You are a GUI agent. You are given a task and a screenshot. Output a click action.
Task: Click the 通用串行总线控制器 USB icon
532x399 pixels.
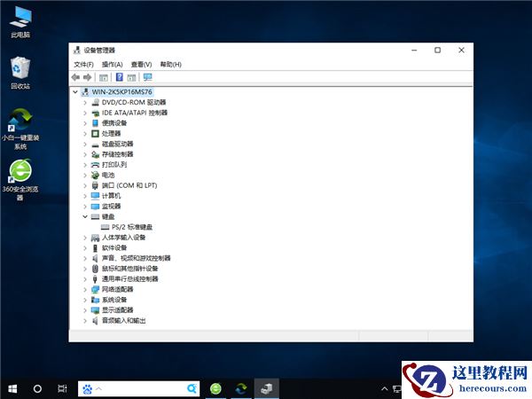click(x=96, y=279)
